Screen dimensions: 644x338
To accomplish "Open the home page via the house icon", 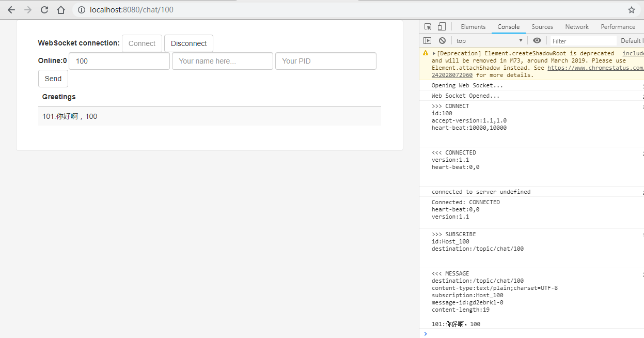I will [61, 10].
